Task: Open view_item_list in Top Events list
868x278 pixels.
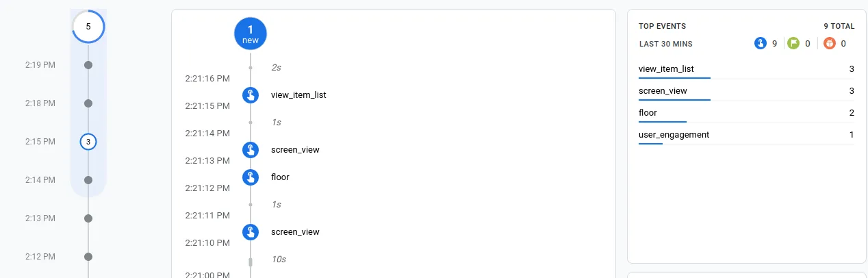Action: (x=746, y=69)
